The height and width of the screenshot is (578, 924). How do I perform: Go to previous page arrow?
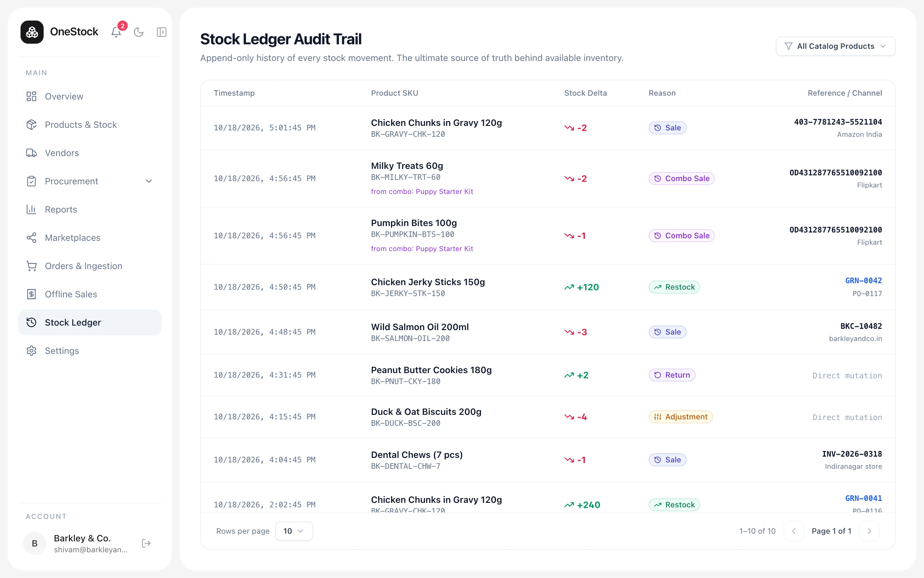794,531
